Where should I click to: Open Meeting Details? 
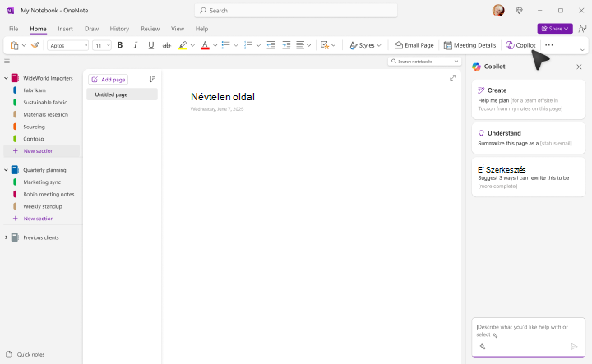[469, 45]
